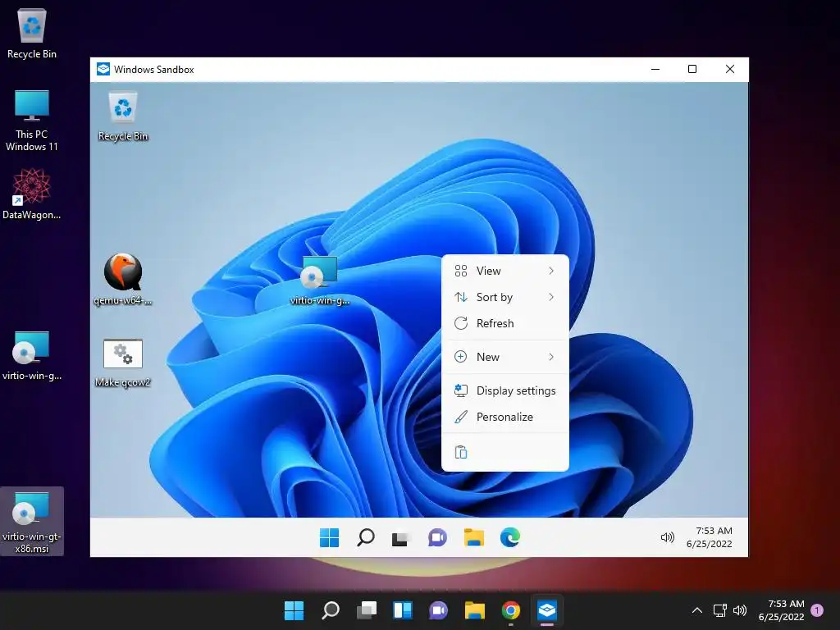840x630 pixels.
Task: Select virtio-win-g... icon in Sandbox desktop
Action: (320, 281)
